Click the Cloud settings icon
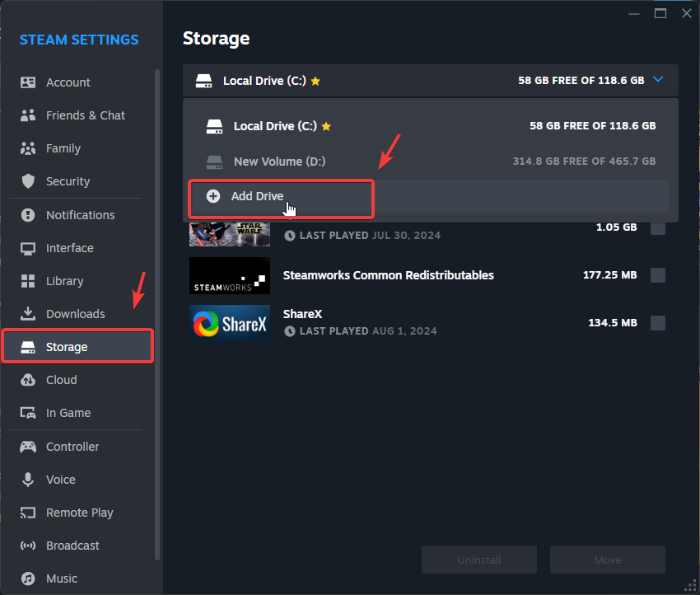The height and width of the screenshot is (595, 700). click(28, 380)
